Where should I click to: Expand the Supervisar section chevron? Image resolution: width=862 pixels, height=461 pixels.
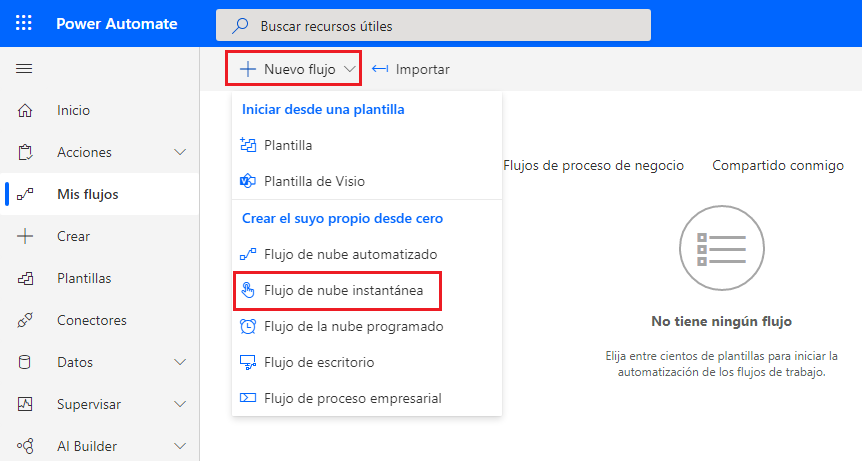coord(180,404)
